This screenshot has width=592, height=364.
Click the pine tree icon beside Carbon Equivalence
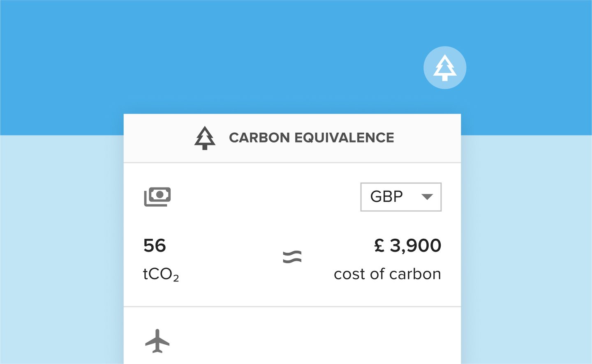point(205,138)
